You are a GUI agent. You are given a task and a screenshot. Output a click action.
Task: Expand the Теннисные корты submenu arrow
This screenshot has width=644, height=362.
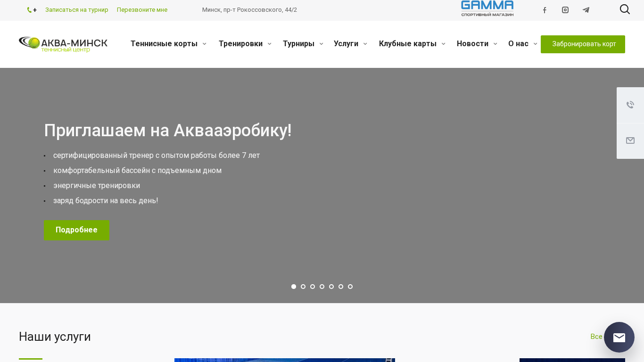(205, 44)
